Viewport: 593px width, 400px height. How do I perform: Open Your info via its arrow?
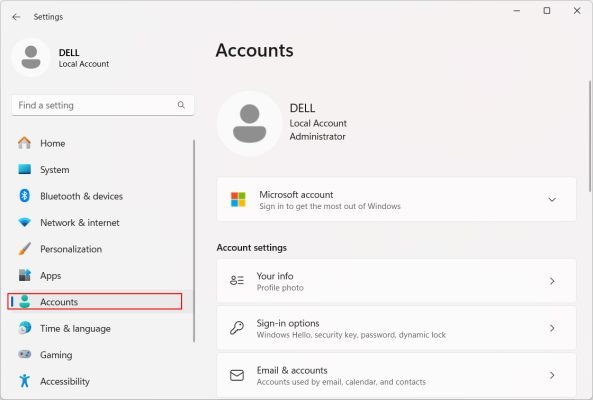(552, 281)
